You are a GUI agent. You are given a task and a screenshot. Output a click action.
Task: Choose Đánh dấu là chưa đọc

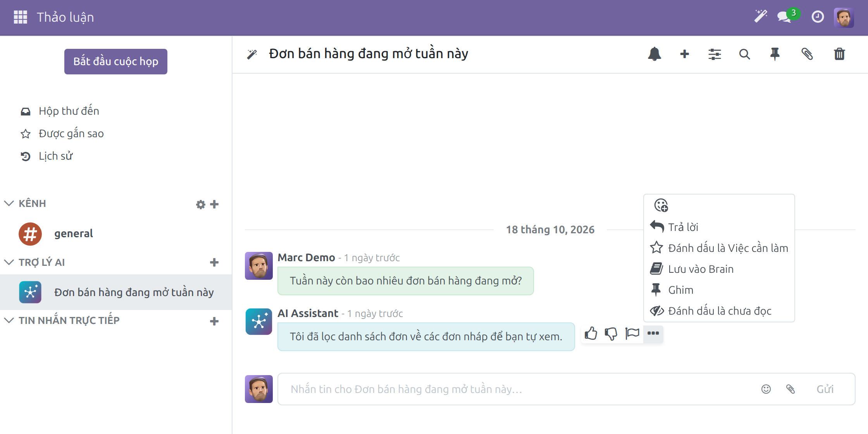[719, 311]
